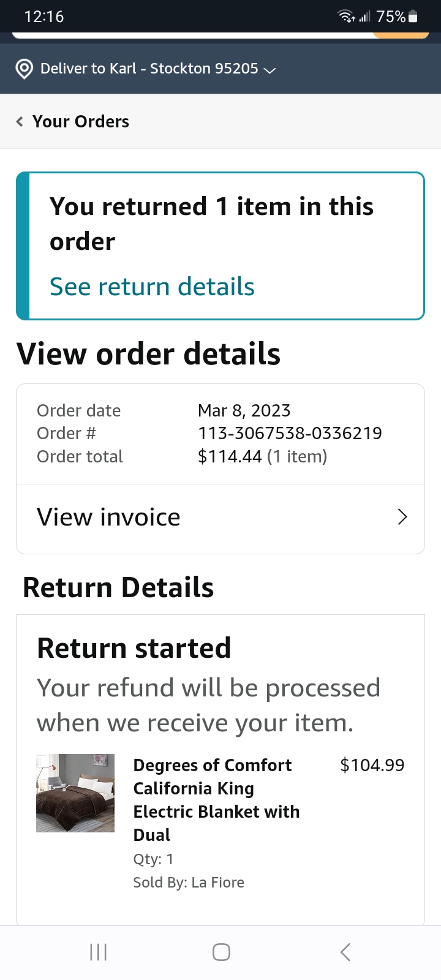This screenshot has width=441, height=980.
Task: Tap the You returned 1 item banner
Action: [221, 246]
